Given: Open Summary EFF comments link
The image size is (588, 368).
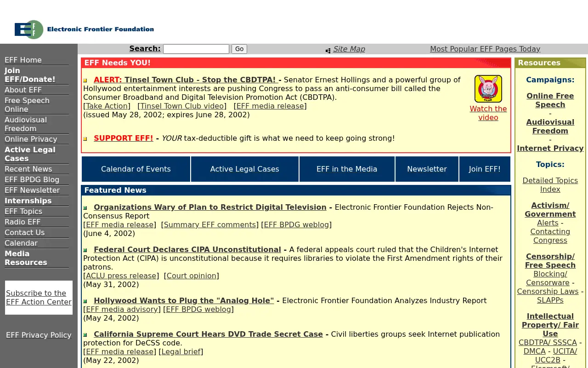Looking at the screenshot, I should coord(210,224).
